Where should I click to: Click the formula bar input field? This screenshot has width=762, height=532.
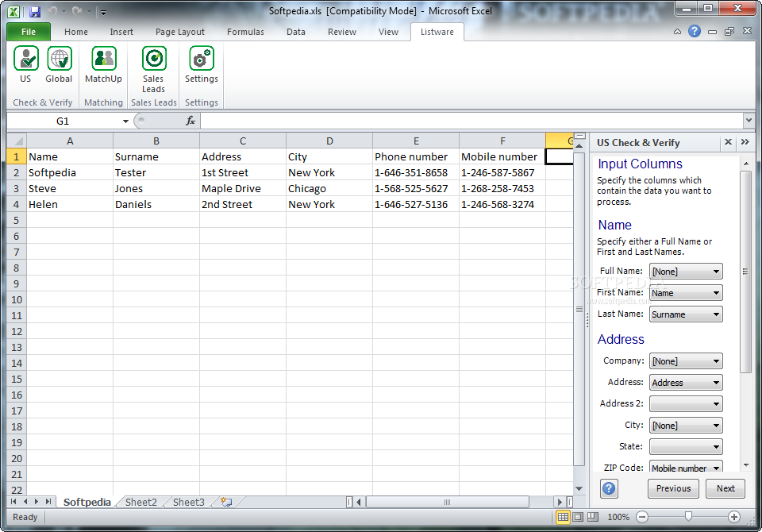(x=471, y=121)
